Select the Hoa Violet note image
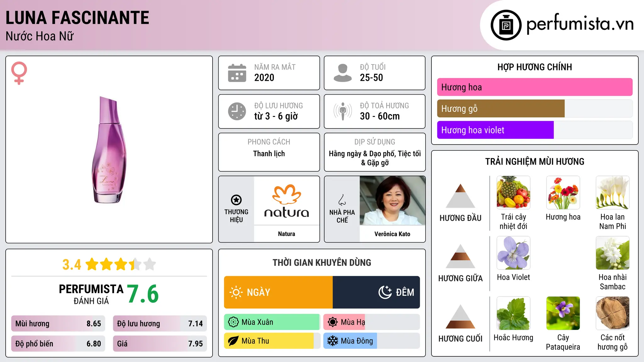This screenshot has height=362, width=644. pos(514,253)
